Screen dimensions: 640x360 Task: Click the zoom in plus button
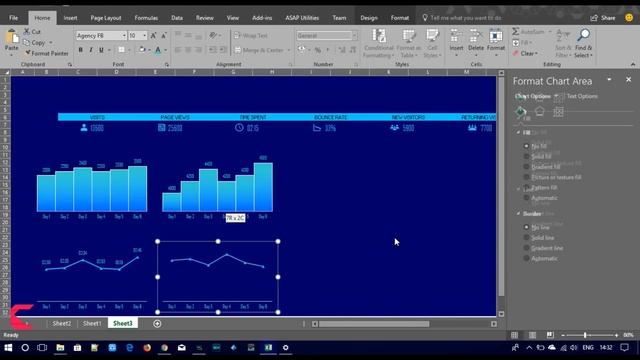(616, 335)
